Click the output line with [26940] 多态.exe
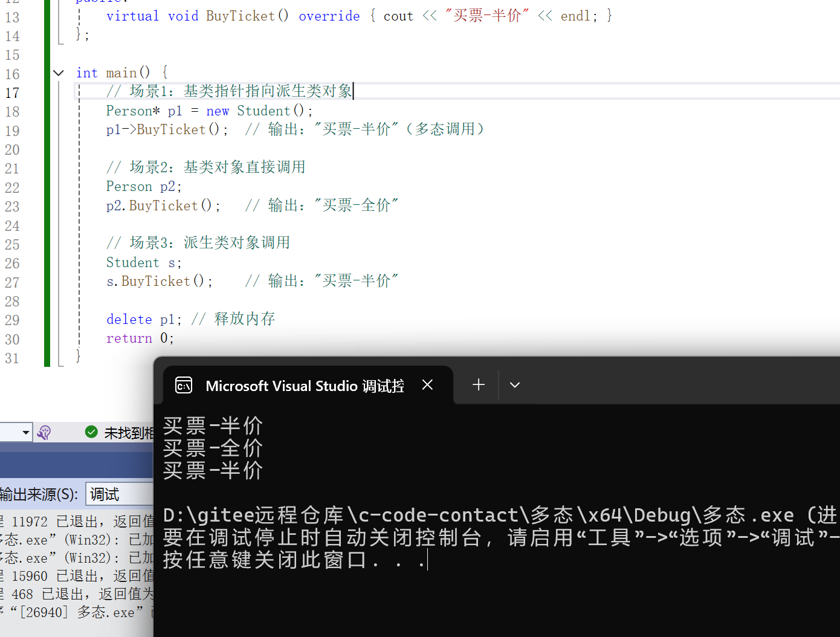This screenshot has height=637, width=840. click(77, 612)
